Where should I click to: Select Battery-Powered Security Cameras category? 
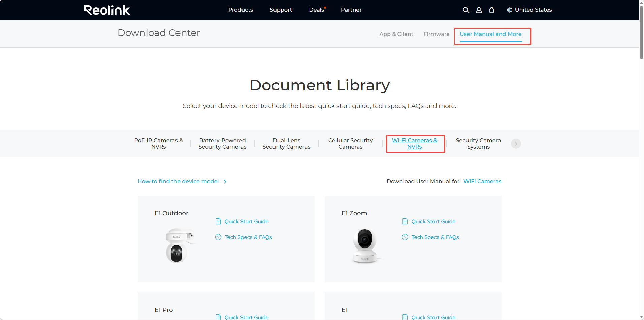[x=222, y=144]
